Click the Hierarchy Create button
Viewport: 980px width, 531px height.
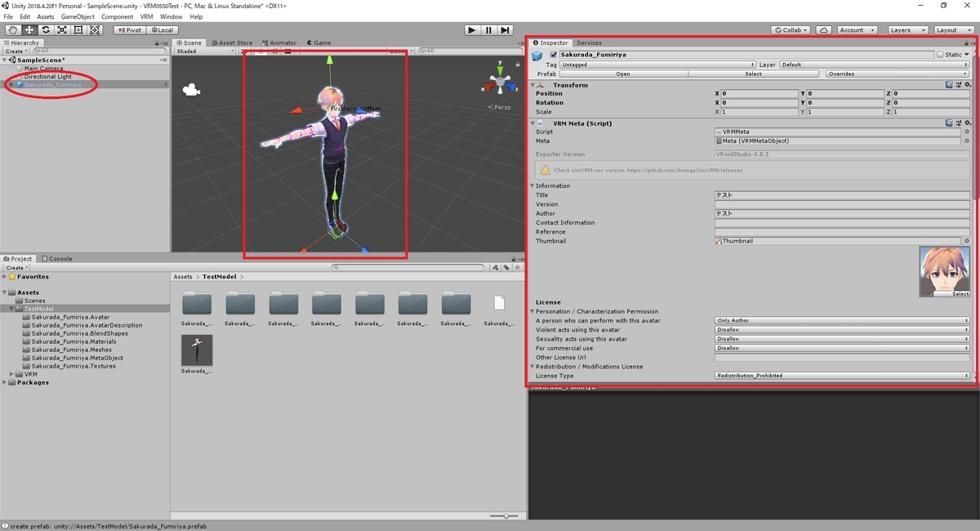pos(16,51)
